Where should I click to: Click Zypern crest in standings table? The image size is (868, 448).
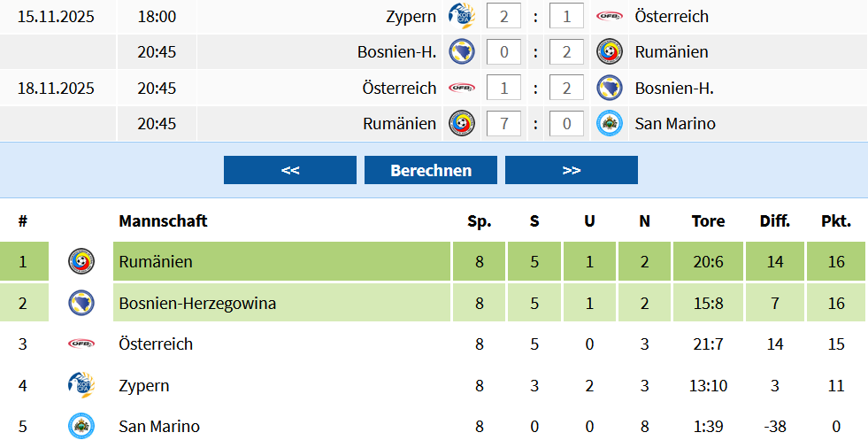[x=81, y=385]
